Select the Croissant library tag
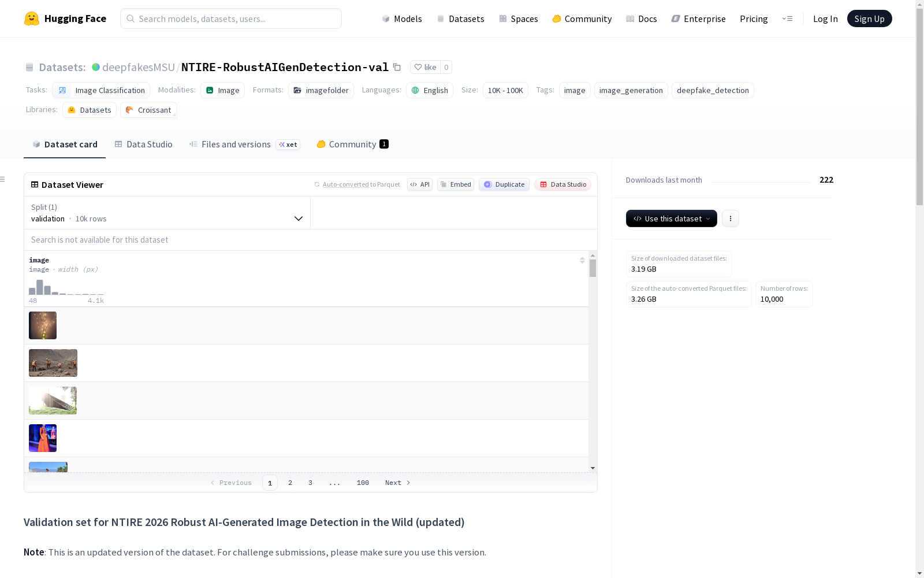Viewport: 924px width, 578px height. [x=148, y=110]
